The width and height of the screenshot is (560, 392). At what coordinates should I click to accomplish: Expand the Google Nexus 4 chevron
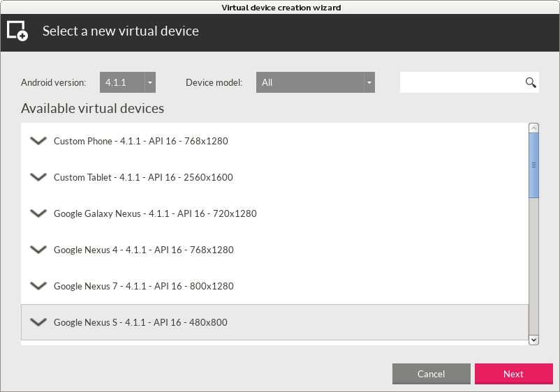point(38,250)
